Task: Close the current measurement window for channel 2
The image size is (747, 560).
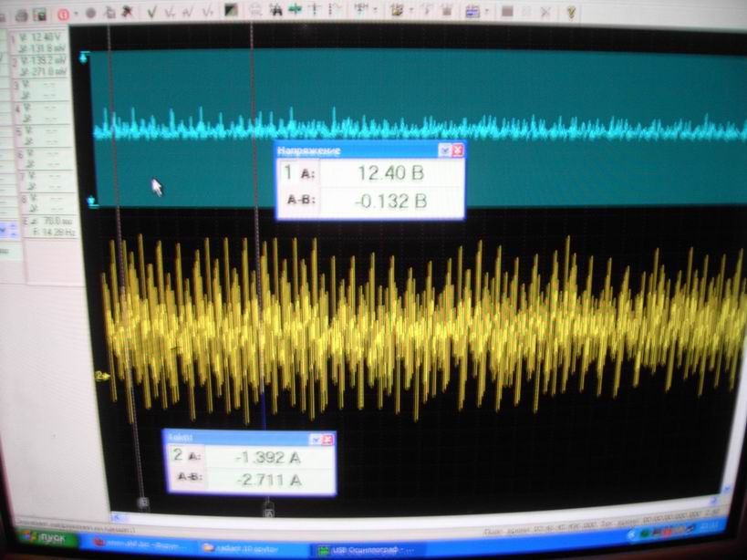Action: coord(327,440)
